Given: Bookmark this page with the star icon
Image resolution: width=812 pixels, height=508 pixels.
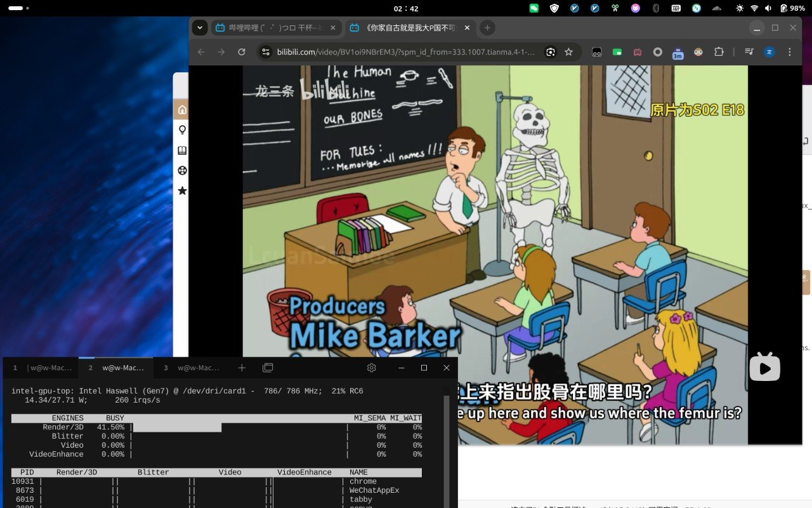Looking at the screenshot, I should [x=568, y=52].
